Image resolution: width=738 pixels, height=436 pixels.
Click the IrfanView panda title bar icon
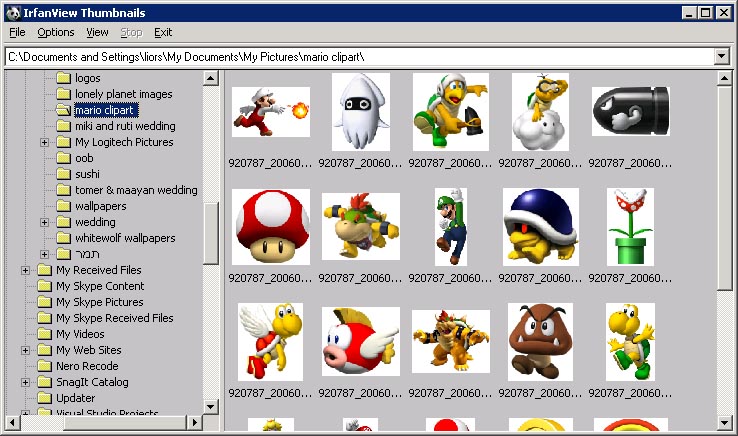[14, 13]
